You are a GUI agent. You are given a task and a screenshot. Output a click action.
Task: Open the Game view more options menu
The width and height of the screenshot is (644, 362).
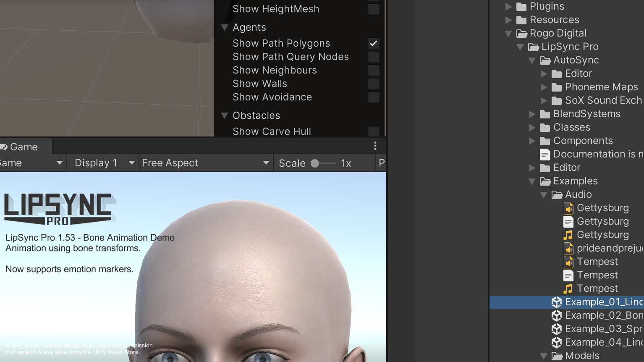coord(375,146)
